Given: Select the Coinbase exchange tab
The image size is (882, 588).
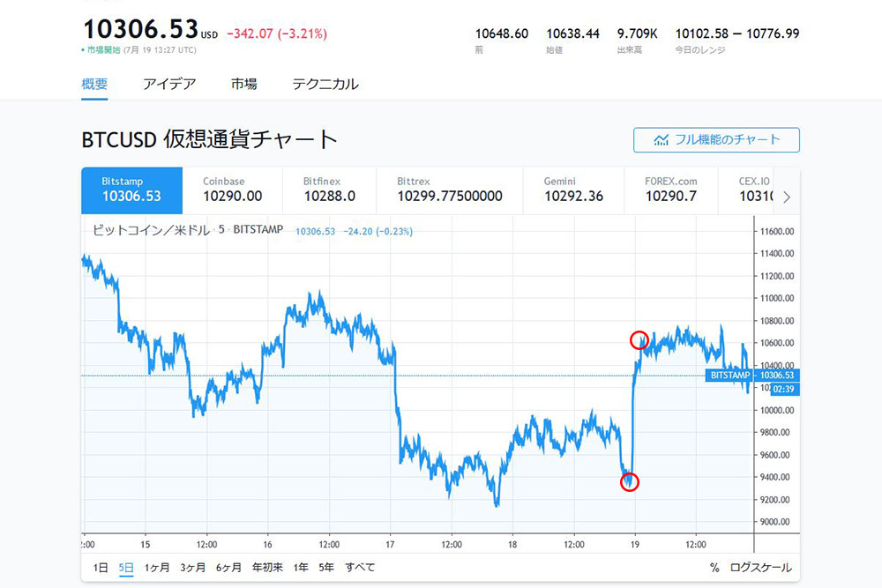Looking at the screenshot, I should pyautogui.click(x=232, y=190).
